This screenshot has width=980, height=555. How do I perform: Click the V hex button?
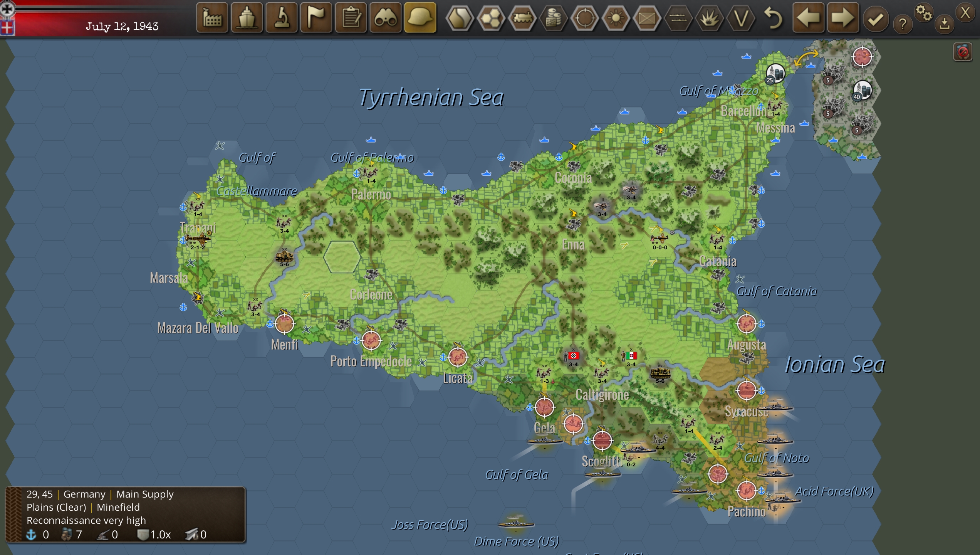pyautogui.click(x=741, y=18)
